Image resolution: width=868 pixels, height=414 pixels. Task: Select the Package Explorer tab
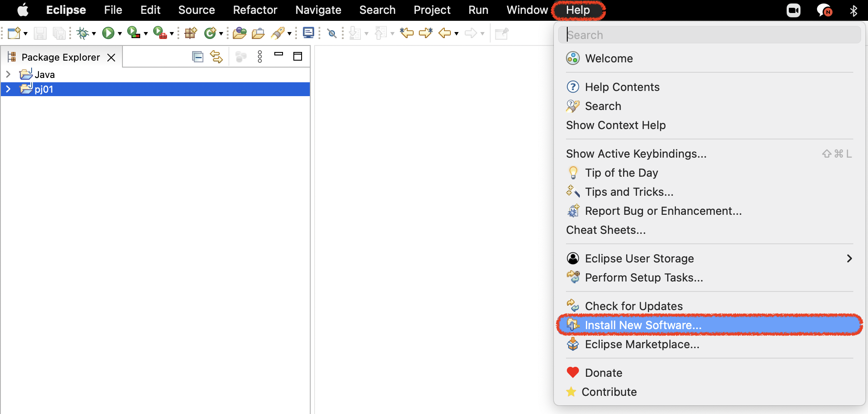pos(61,57)
